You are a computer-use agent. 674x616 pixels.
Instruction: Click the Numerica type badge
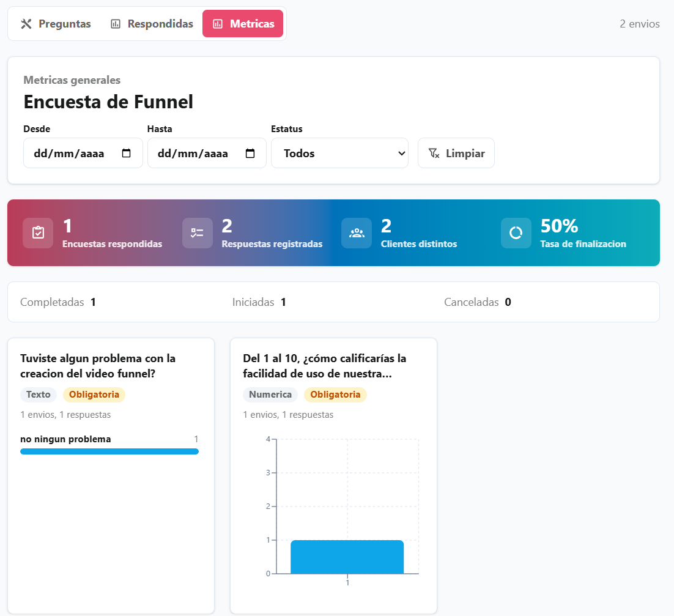(x=270, y=395)
